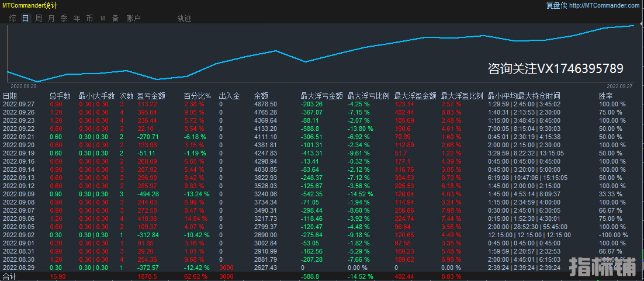This screenshot has width=644, height=281.
Task: Click the 余额 column header
Action: click(261, 96)
